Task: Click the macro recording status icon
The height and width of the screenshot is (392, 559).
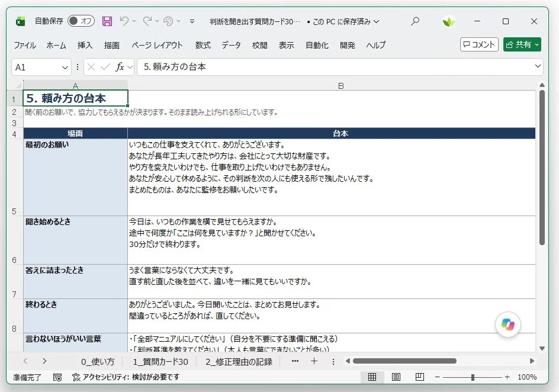Action: (57, 377)
